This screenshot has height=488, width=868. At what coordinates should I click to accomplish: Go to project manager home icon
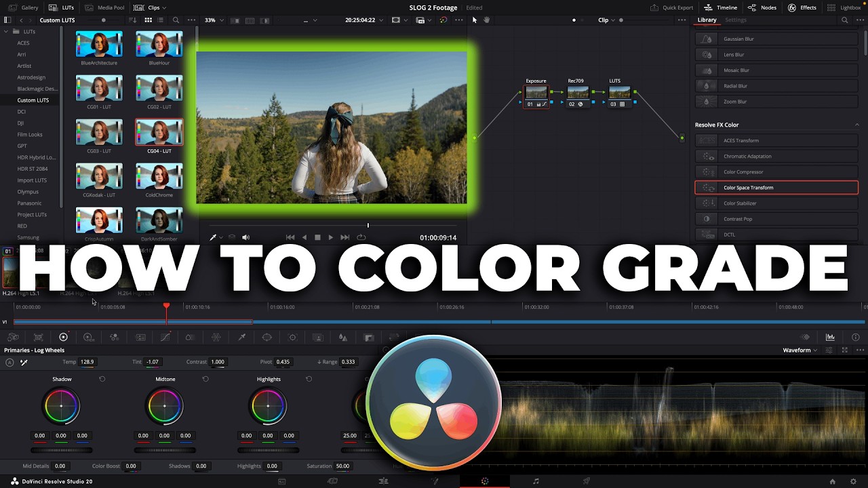[x=832, y=481]
